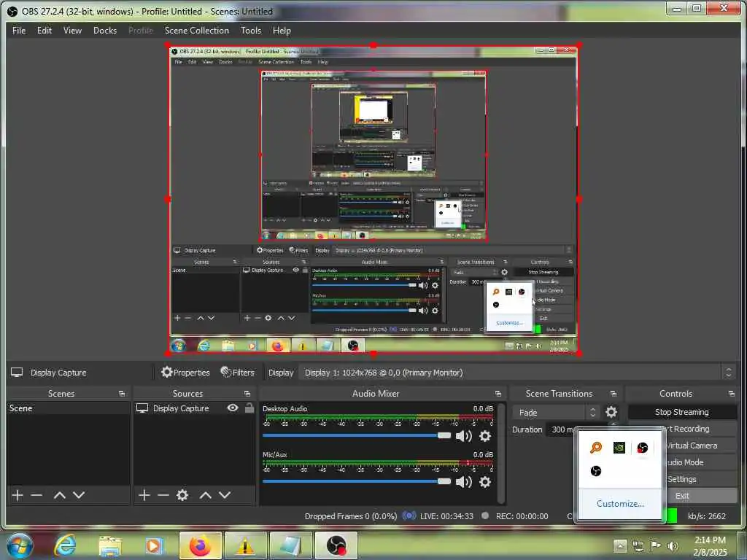Move scene up in Scenes panel
The height and width of the screenshot is (560, 747).
(x=60, y=495)
